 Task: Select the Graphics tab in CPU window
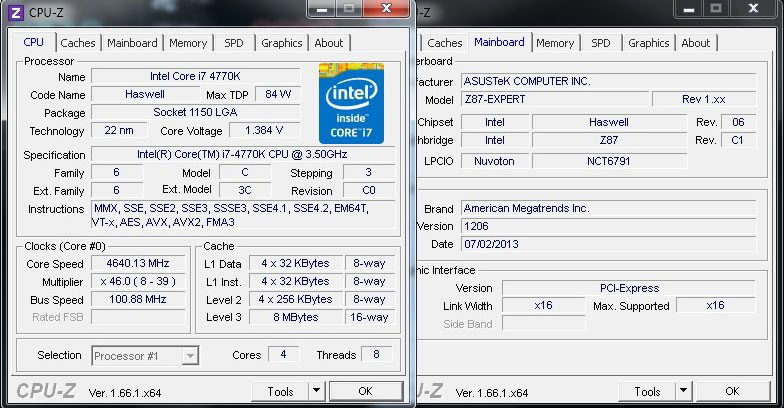pos(282,43)
